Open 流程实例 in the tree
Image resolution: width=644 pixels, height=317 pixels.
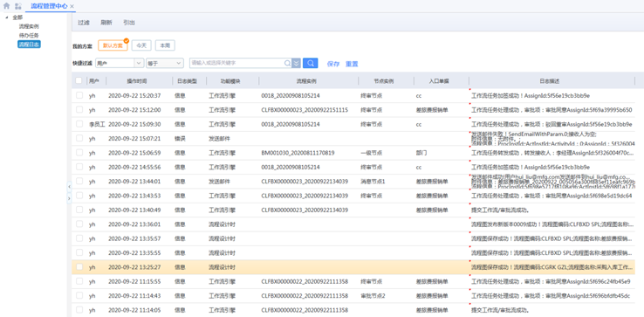(29, 27)
